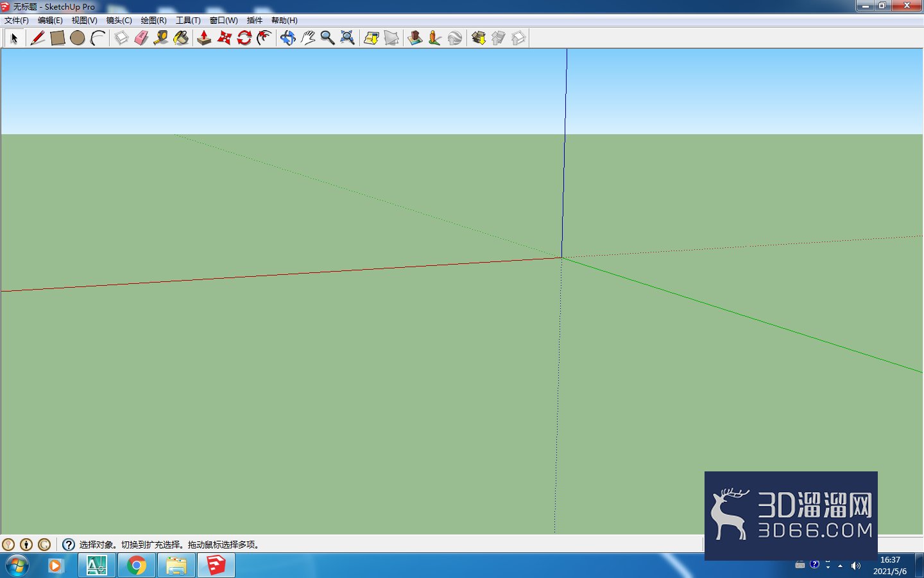Open Google Chrome from the taskbar
924x578 pixels.
(136, 566)
